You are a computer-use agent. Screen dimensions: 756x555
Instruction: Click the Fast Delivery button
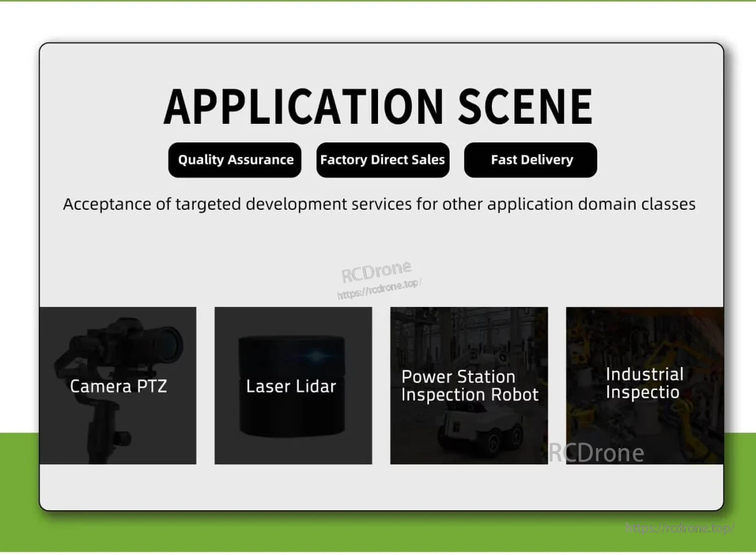point(530,160)
